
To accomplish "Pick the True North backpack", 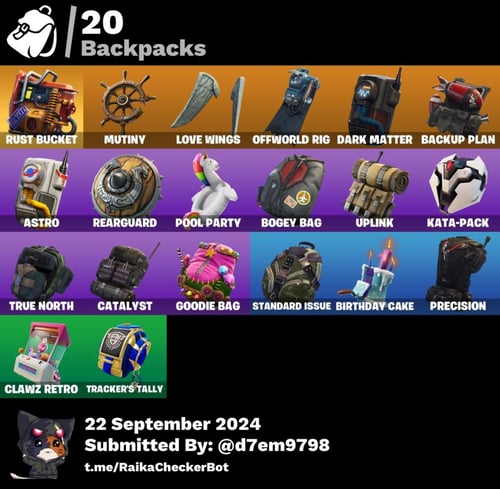I will pyautogui.click(x=42, y=273).
